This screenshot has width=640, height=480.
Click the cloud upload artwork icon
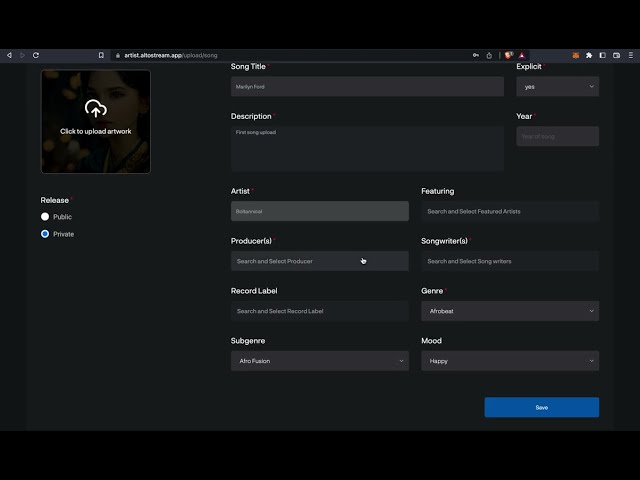click(96, 109)
